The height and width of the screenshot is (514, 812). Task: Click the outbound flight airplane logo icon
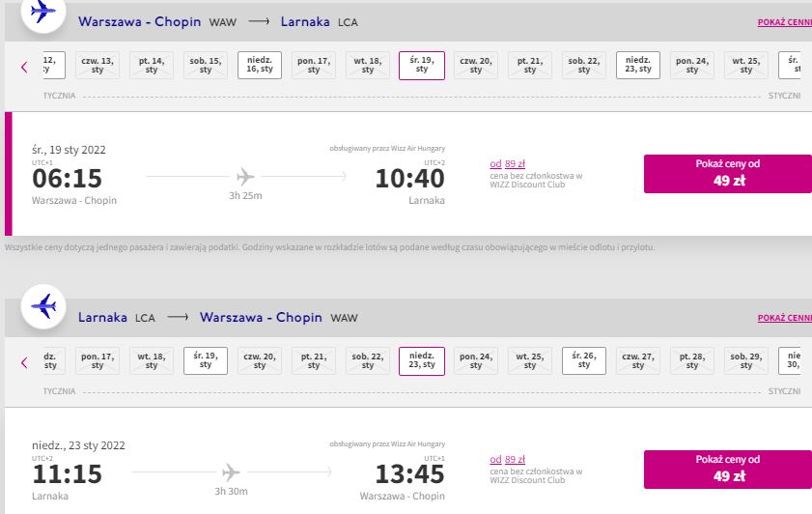[43, 12]
